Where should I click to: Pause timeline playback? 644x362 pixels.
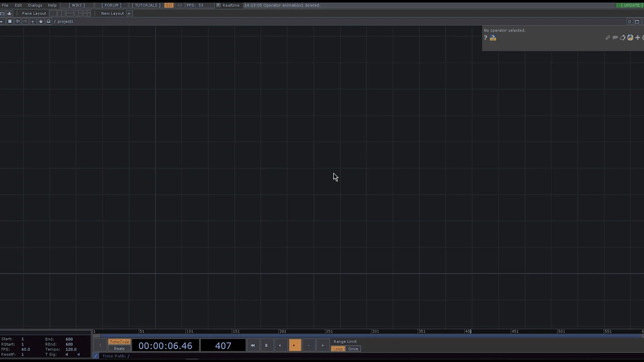(x=266, y=345)
